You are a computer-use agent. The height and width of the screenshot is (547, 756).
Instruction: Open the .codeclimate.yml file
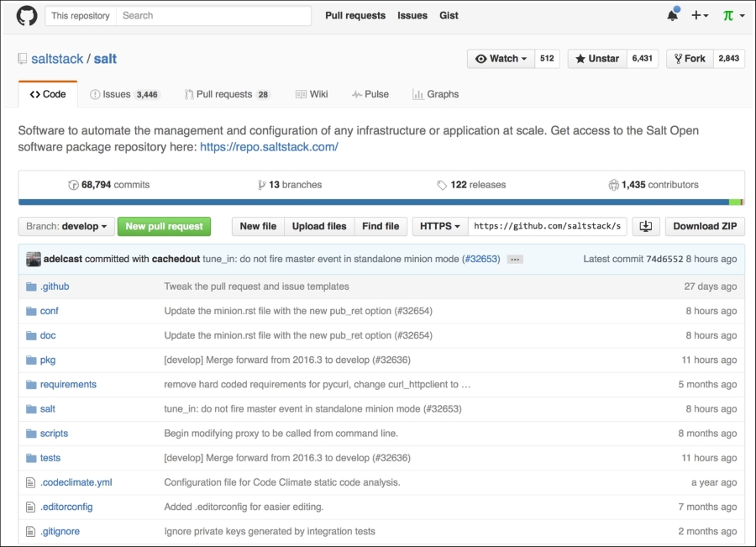(76, 483)
